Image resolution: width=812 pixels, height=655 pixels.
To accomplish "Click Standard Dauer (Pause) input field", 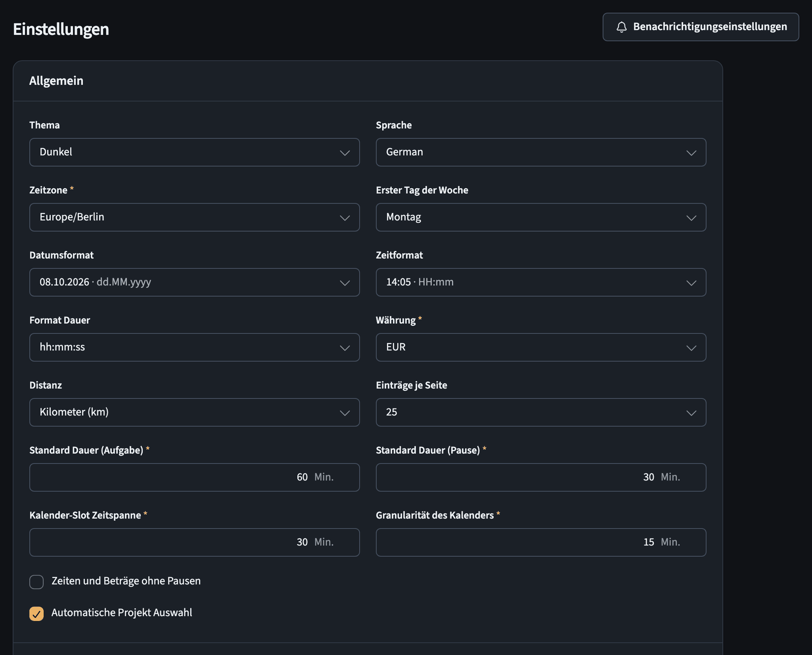I will pyautogui.click(x=541, y=477).
